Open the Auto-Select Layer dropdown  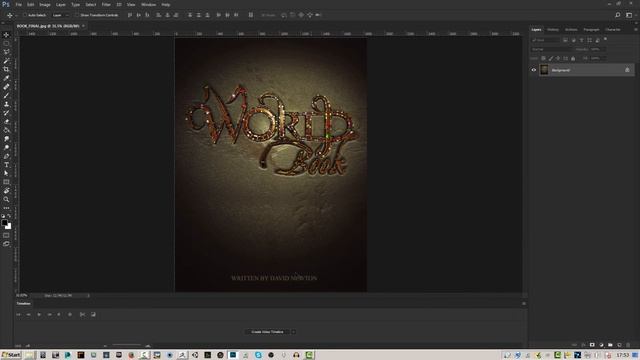pos(60,15)
